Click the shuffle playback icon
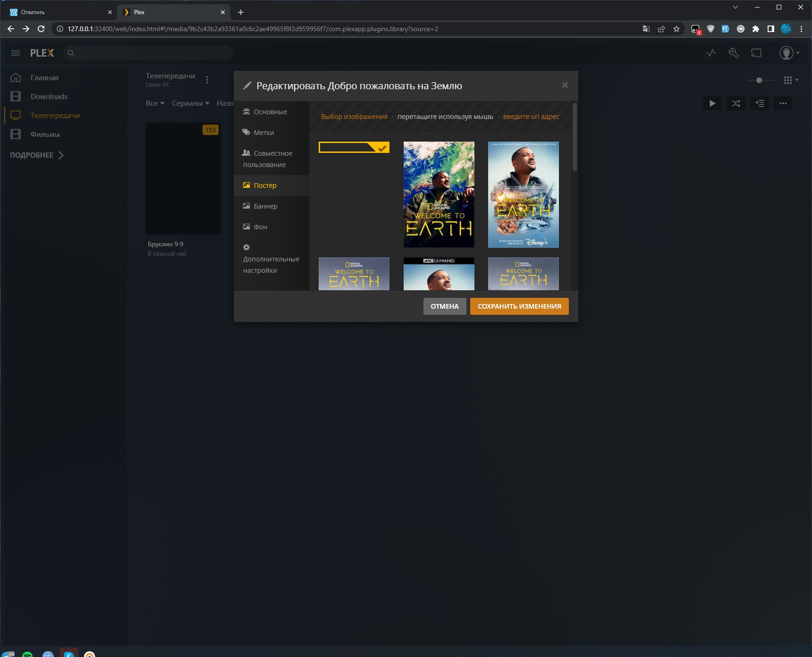 [736, 103]
